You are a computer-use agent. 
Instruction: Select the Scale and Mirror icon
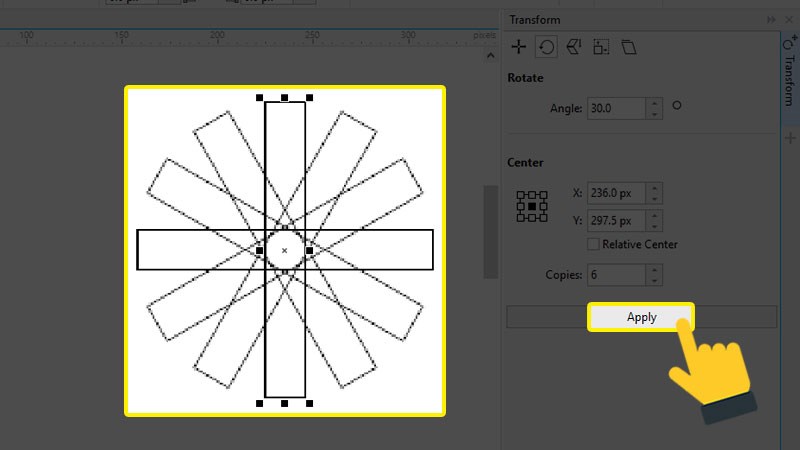point(573,47)
